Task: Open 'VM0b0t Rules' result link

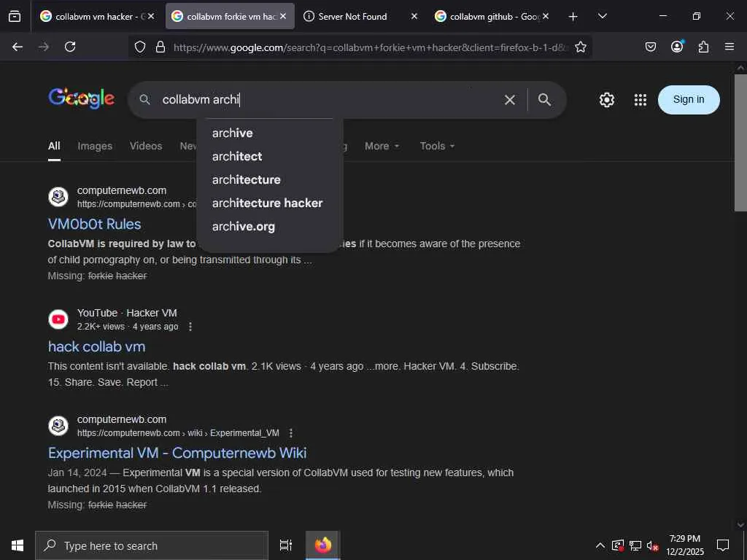Action: [x=94, y=224]
